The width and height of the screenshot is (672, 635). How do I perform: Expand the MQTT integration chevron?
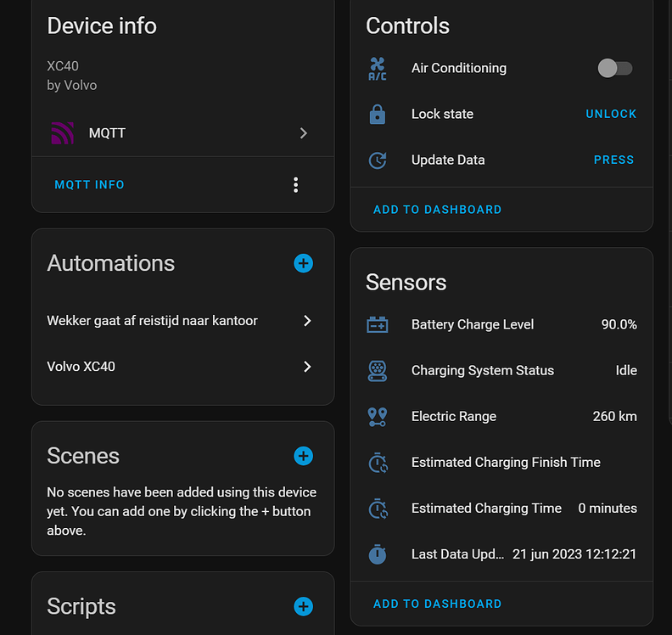point(304,133)
